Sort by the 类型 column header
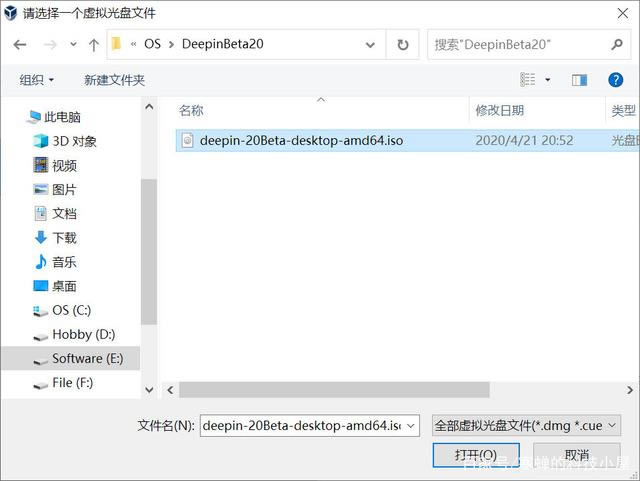The image size is (640, 481). click(623, 110)
